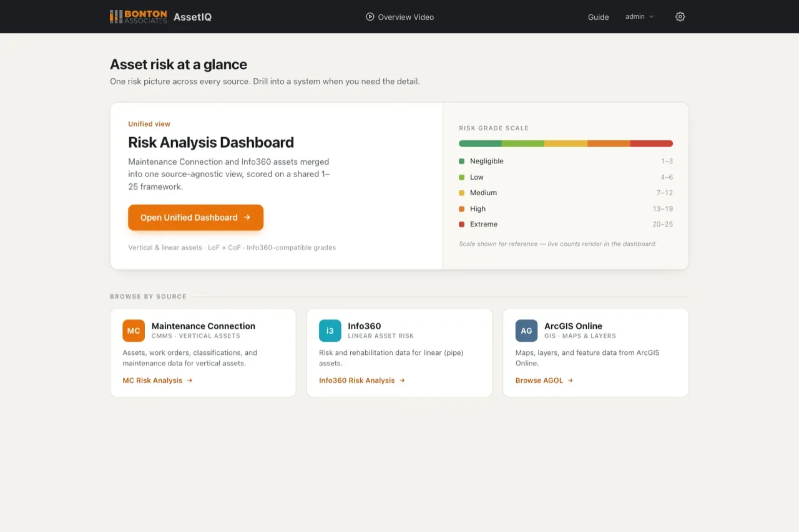Click the CMMS · VERTICAL ASSETS subtitle
799x532 pixels.
(196, 336)
